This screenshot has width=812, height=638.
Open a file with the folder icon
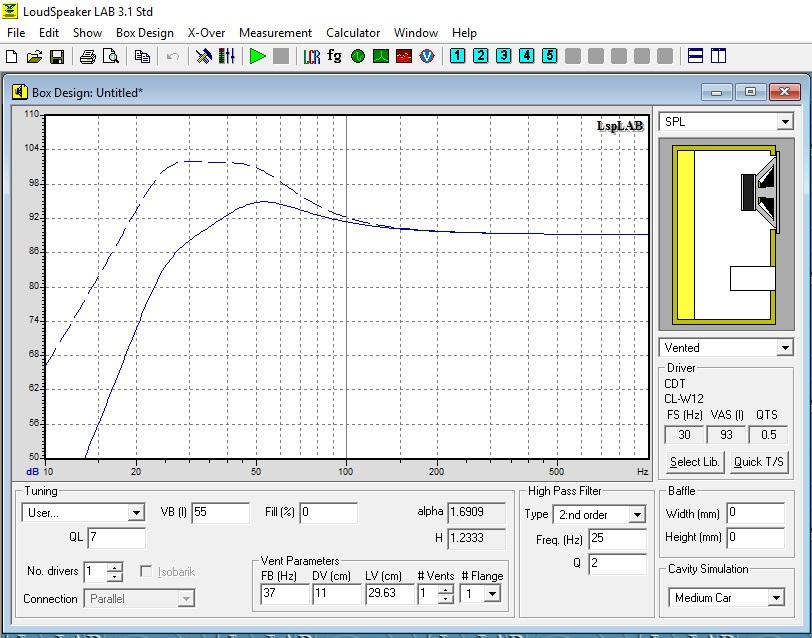point(34,56)
